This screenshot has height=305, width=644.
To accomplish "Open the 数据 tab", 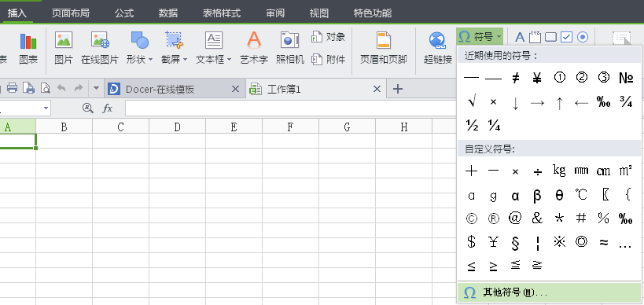I will click(x=168, y=13).
